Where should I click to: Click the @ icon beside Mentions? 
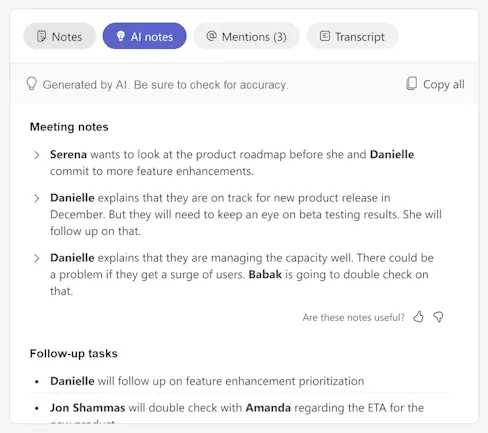pos(212,36)
